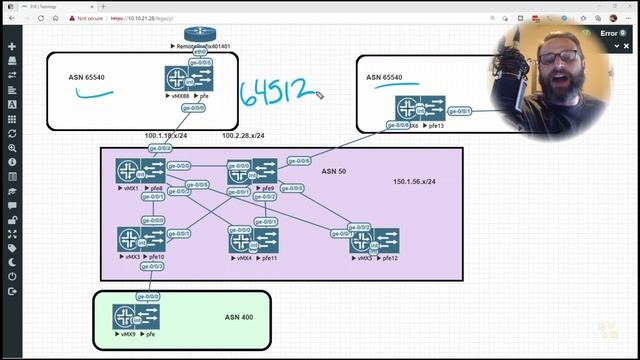Open Startup-configs sidebar icon
Screen dimensions: 640x360
pos(12,90)
